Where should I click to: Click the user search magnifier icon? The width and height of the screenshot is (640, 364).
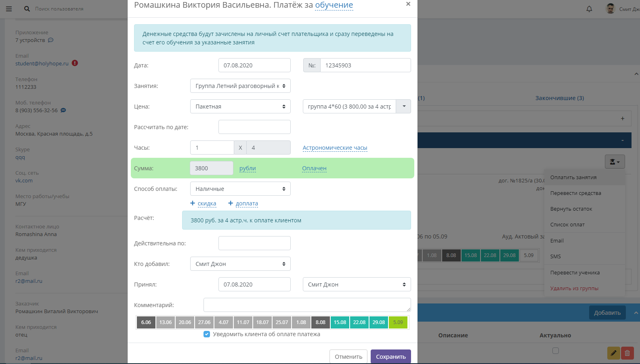[27, 9]
